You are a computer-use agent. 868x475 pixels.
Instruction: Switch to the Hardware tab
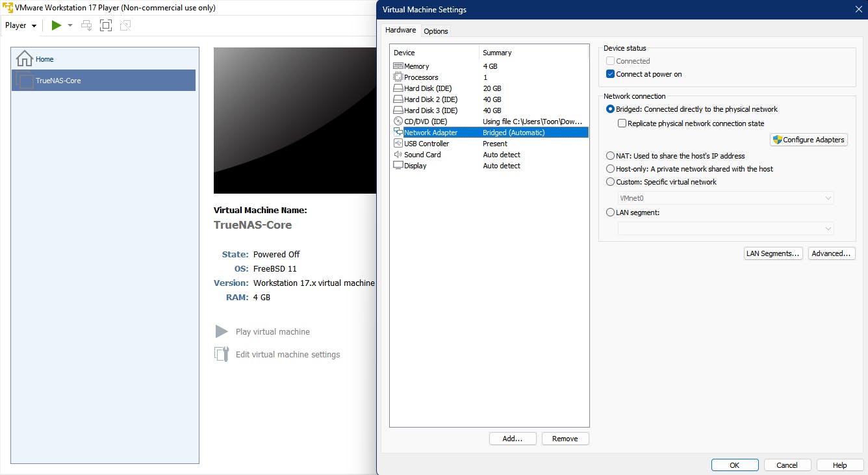click(x=400, y=30)
